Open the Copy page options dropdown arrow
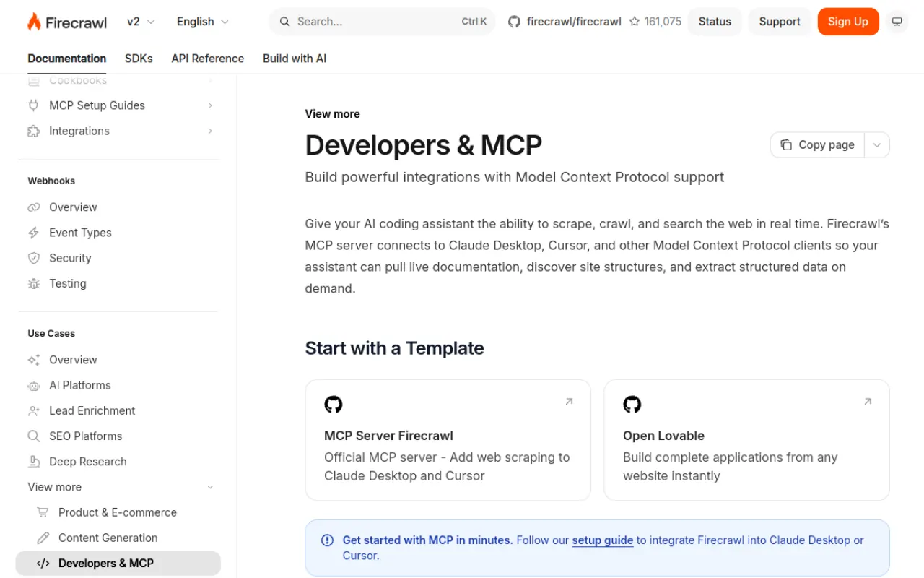Screen dimensions: 924x578 [x=877, y=145]
